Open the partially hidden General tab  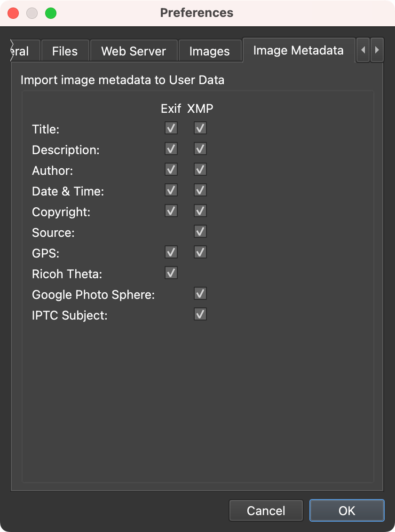(21, 51)
